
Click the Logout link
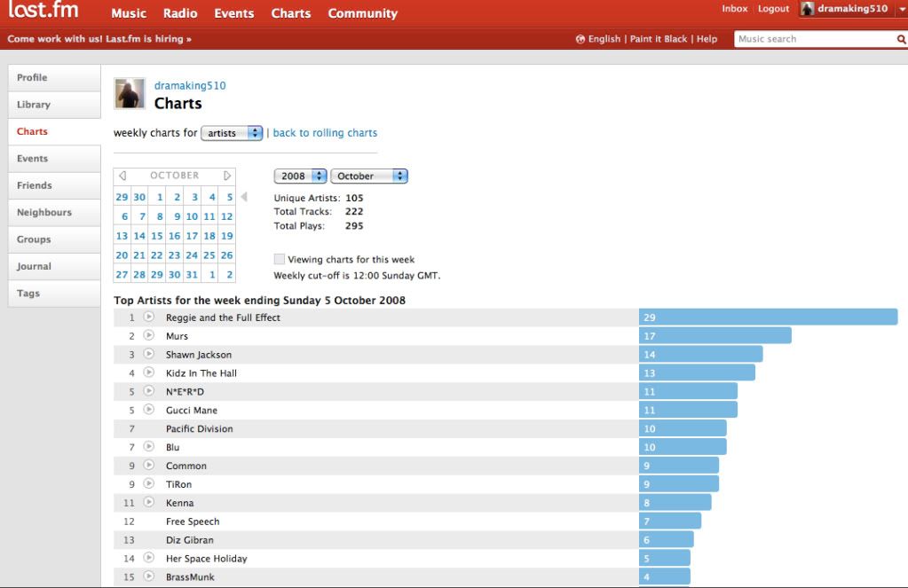[774, 9]
